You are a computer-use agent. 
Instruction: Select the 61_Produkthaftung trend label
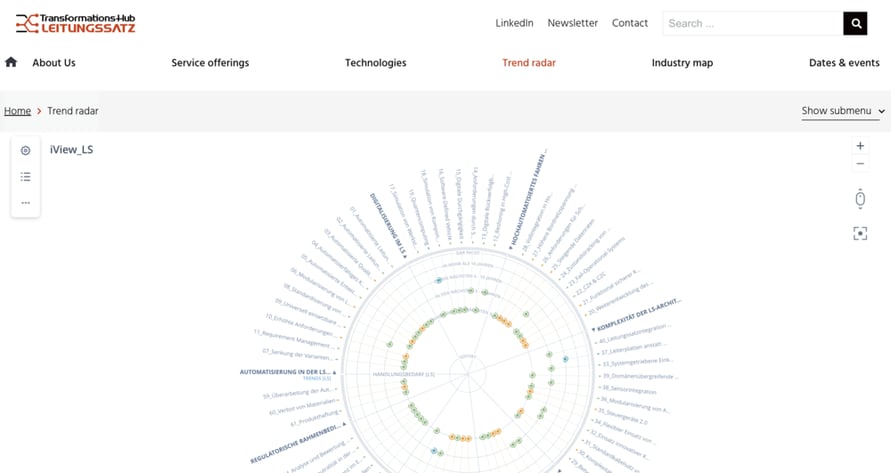tap(316, 418)
